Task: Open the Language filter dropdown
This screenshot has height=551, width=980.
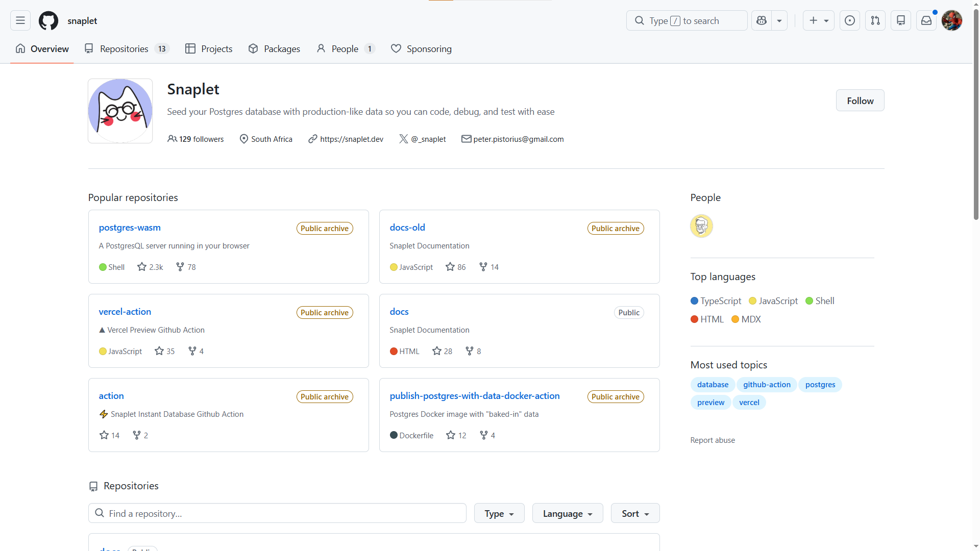Action: pyautogui.click(x=567, y=513)
